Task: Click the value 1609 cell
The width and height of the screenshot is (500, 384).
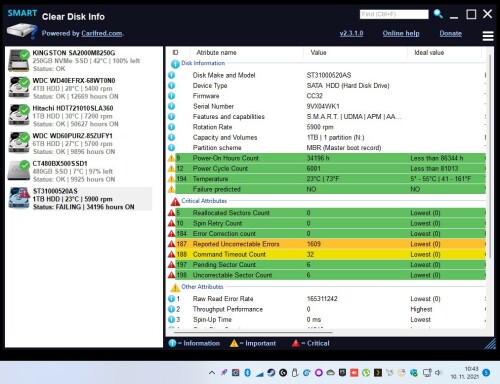Action: click(x=314, y=244)
